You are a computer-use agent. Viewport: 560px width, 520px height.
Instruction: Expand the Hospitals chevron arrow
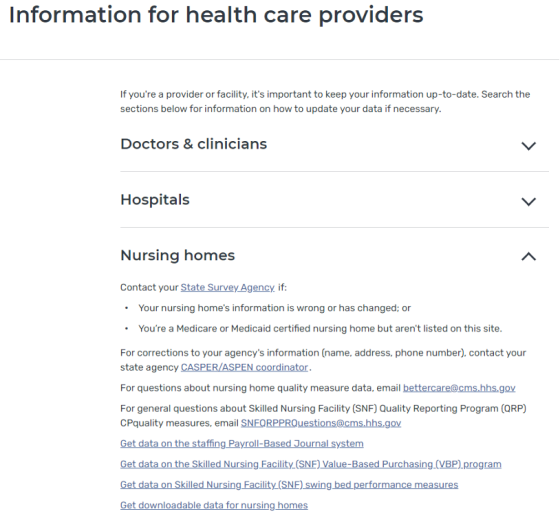click(x=529, y=202)
